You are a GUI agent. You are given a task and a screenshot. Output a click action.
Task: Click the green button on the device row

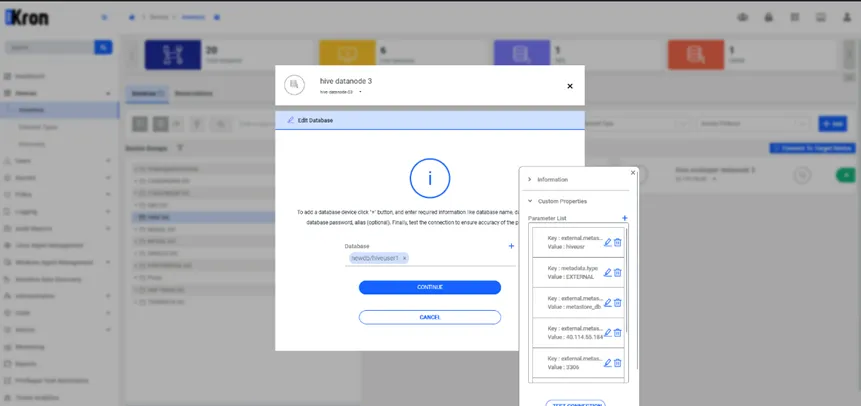point(846,175)
